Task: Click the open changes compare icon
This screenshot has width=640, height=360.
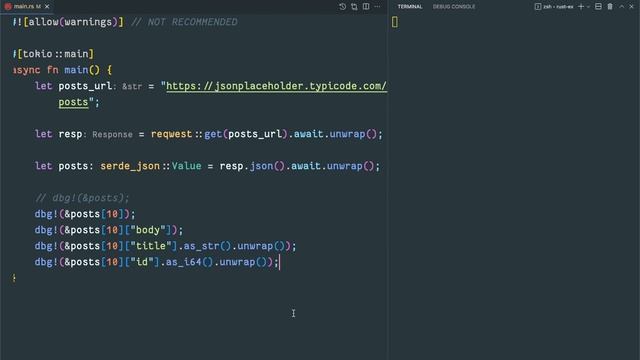Action: click(x=354, y=7)
